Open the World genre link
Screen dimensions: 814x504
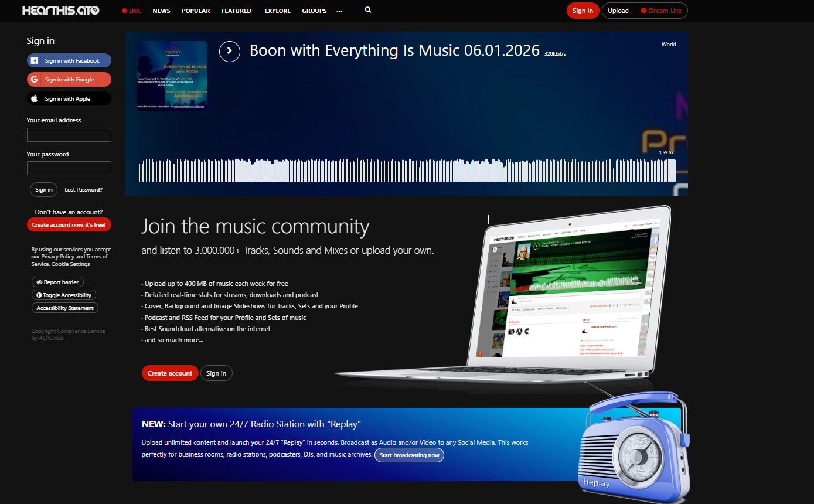point(668,44)
